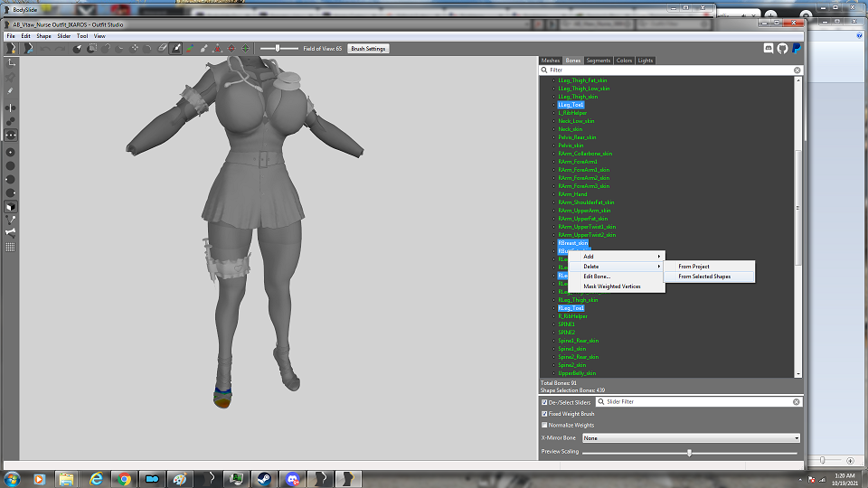Disable Fixed Weight Brush checkbox

(544, 414)
